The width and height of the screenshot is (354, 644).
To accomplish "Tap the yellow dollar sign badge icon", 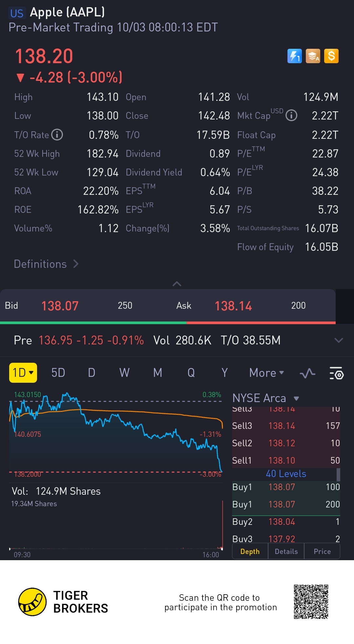I will tap(331, 56).
